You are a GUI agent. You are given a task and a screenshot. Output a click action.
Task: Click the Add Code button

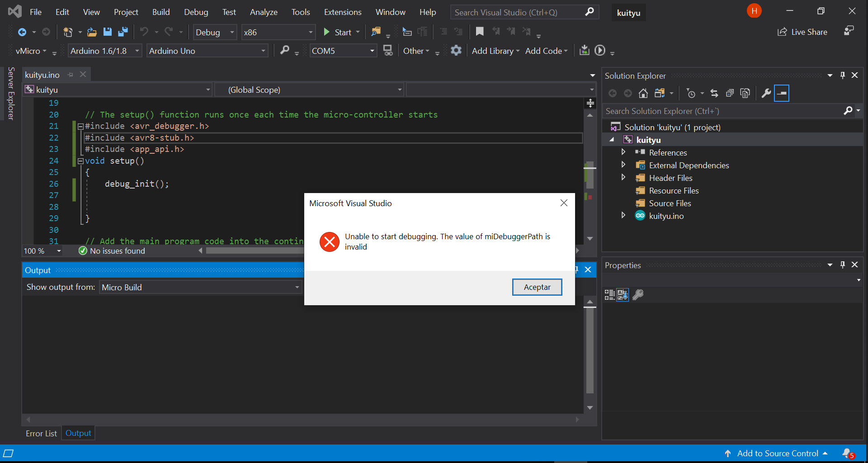[546, 51]
